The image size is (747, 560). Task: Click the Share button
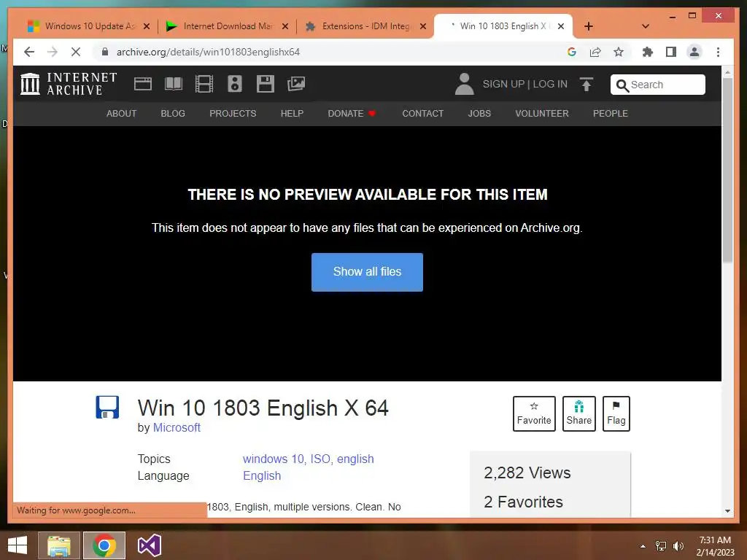pos(578,414)
